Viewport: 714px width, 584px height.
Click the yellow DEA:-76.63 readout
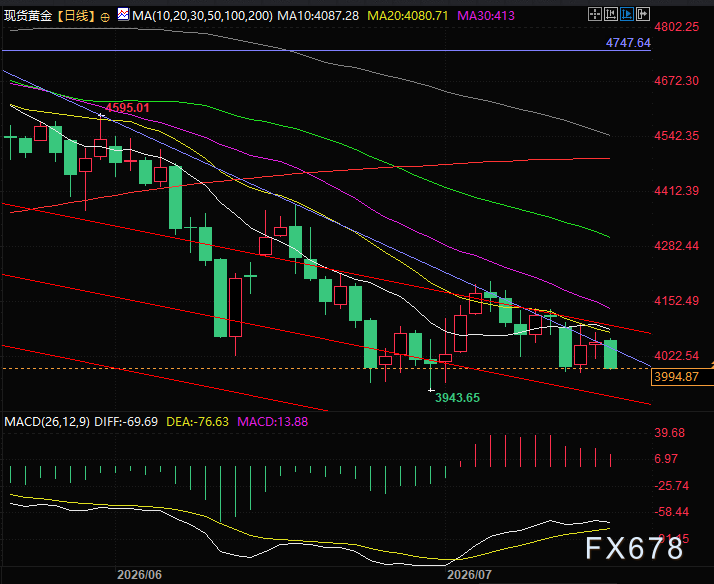197,421
